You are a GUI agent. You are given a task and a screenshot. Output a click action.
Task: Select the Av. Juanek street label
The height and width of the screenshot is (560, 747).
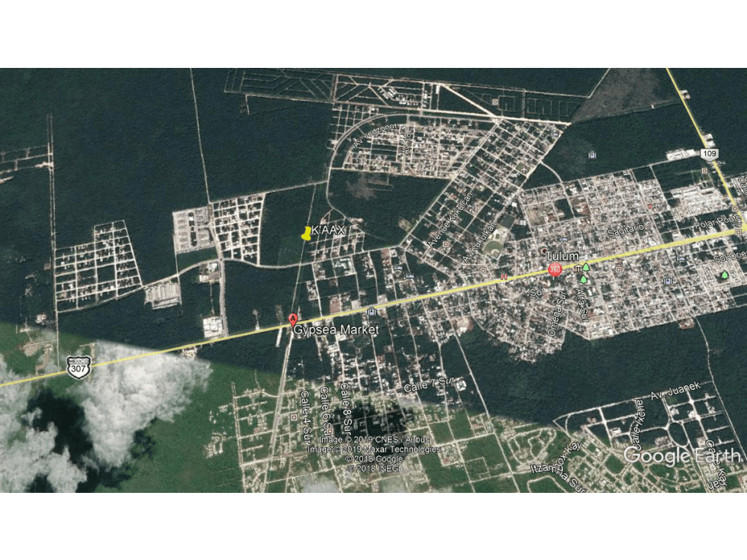pos(675,391)
